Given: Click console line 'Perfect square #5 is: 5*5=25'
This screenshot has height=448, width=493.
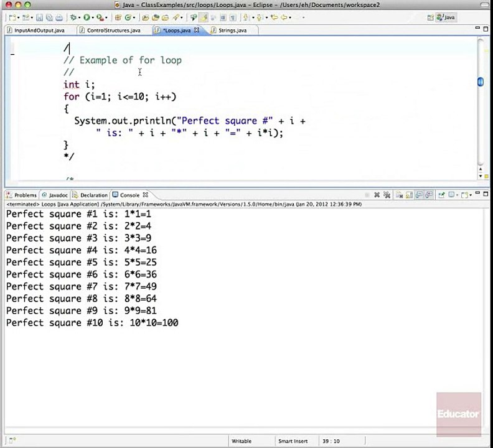Looking at the screenshot, I should [81, 262].
